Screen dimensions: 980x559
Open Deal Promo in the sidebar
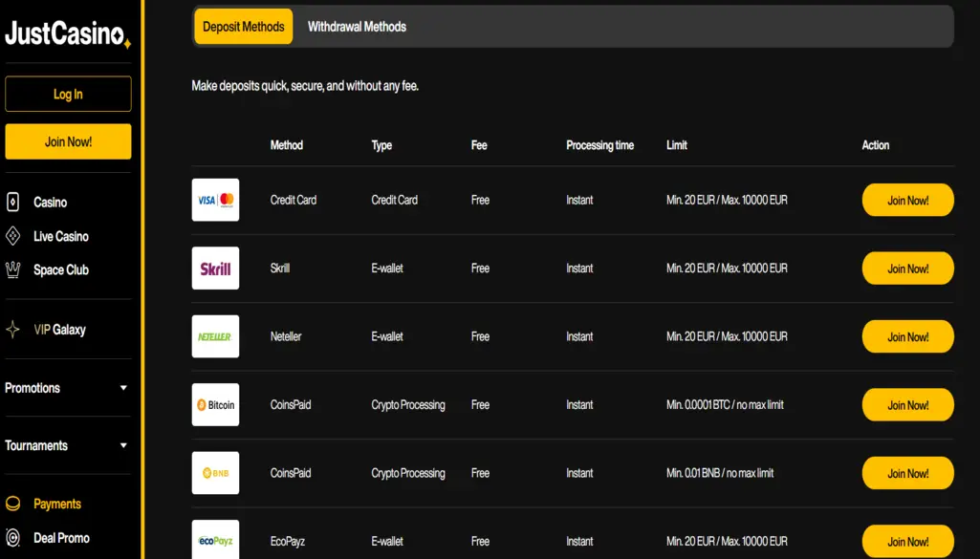pyautogui.click(x=61, y=538)
